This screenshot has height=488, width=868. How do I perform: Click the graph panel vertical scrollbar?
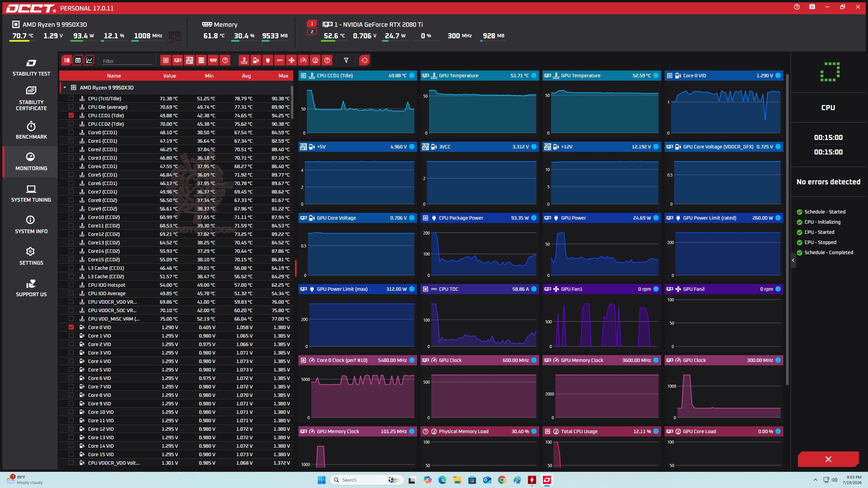[x=787, y=229]
